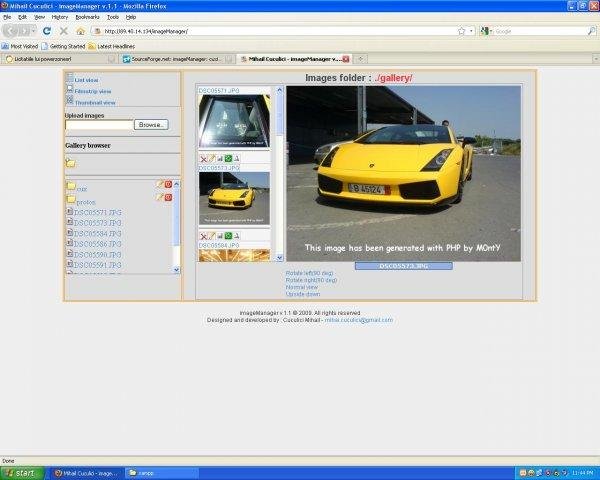The image size is (600, 480).
Task: Open the address bar history dropdown arrow
Action: (471, 31)
